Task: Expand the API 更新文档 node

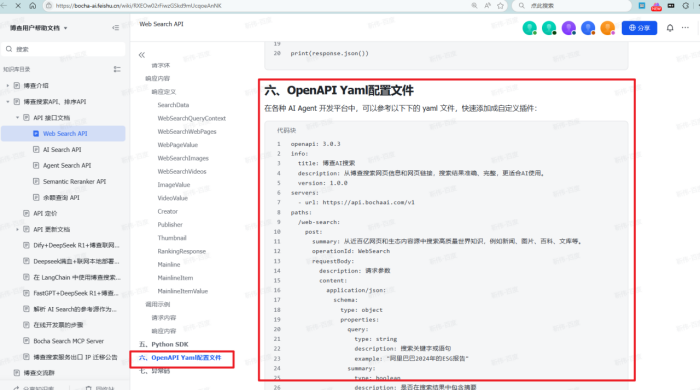Action: 17,229
